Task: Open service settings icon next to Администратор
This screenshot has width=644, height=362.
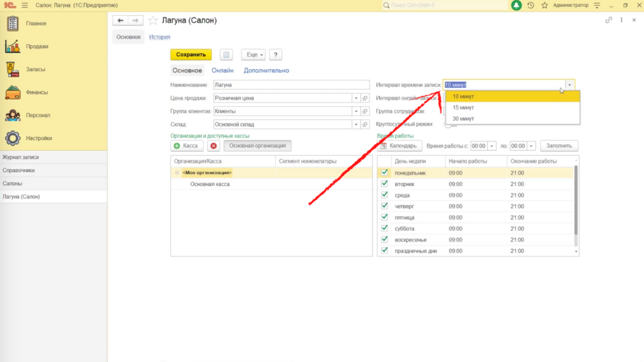Action: point(597,5)
